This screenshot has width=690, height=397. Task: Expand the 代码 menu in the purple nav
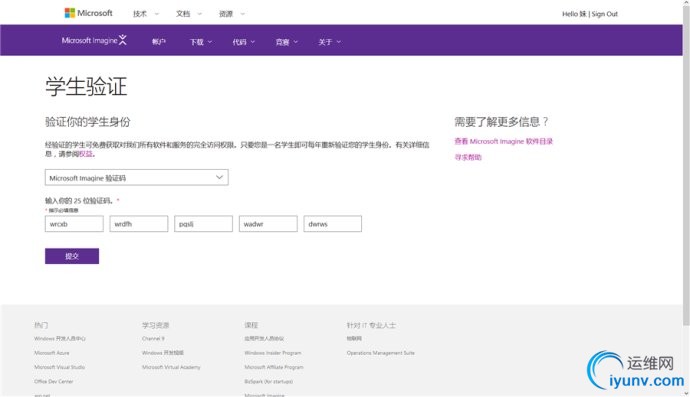pyautogui.click(x=243, y=42)
